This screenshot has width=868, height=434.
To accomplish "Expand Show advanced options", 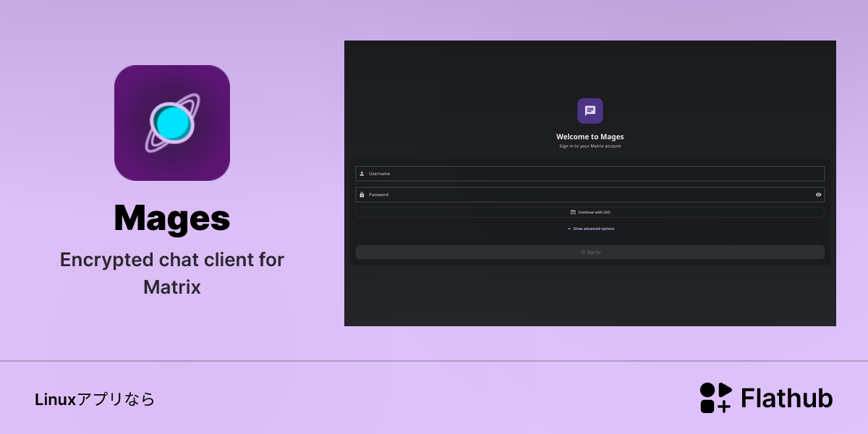I will pos(590,229).
